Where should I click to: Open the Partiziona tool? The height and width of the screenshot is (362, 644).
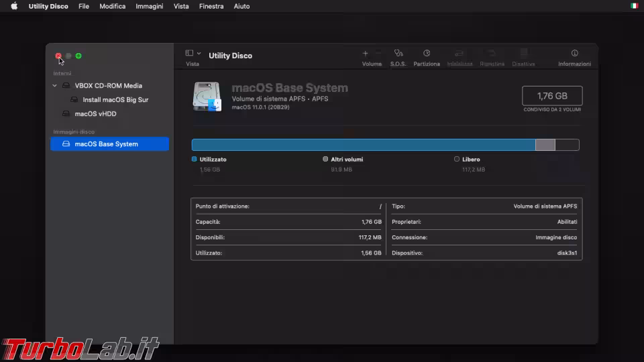(427, 53)
